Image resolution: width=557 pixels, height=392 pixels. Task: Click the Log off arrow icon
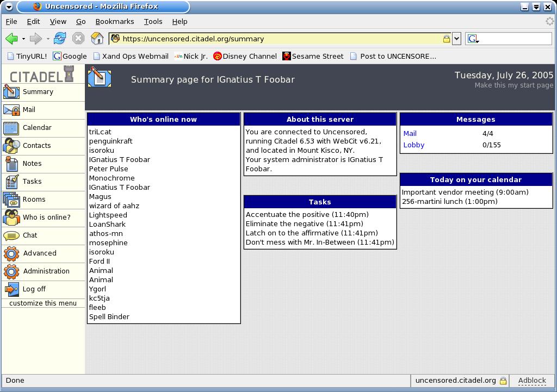tap(11, 289)
